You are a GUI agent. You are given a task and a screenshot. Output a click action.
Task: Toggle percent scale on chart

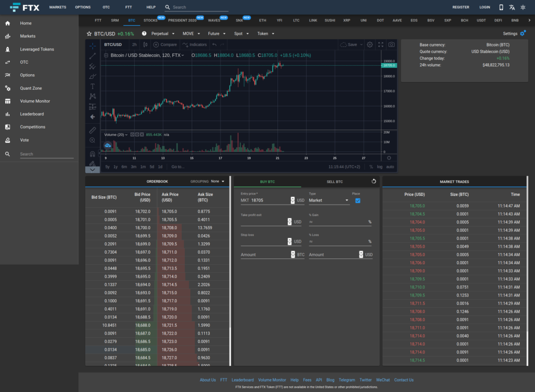pyautogui.click(x=371, y=167)
